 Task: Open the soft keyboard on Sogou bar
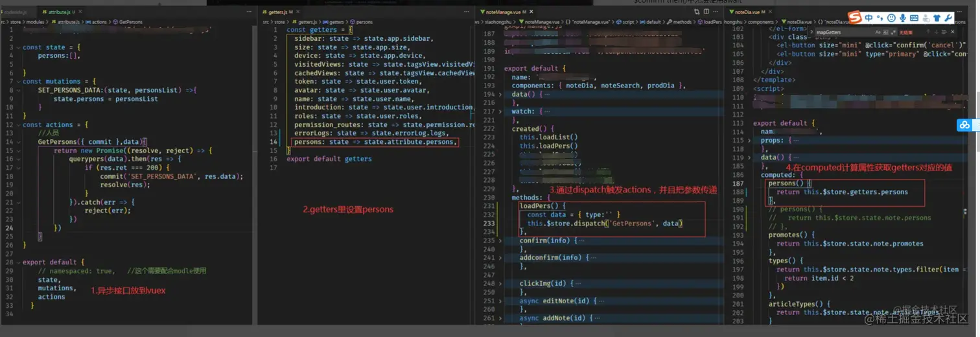(914, 18)
